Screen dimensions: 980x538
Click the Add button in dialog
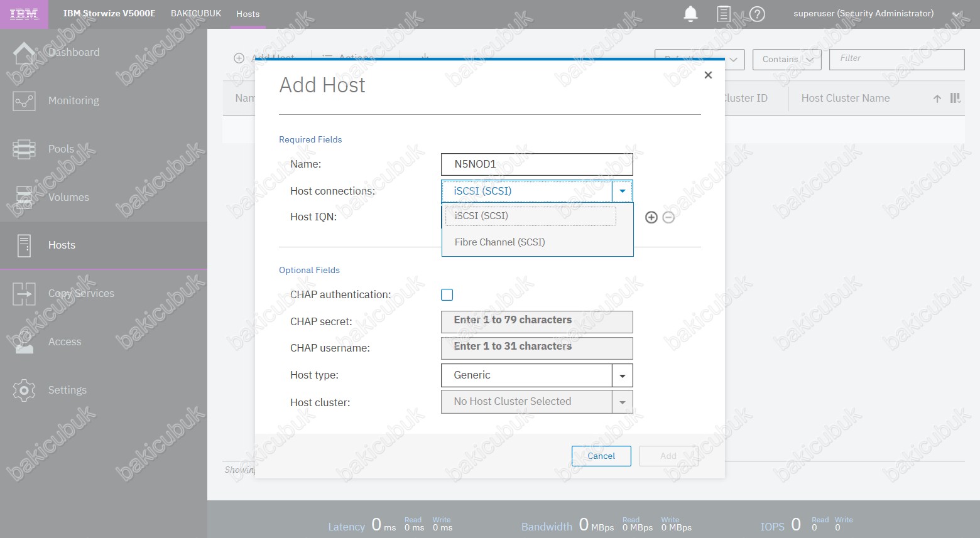668,456
